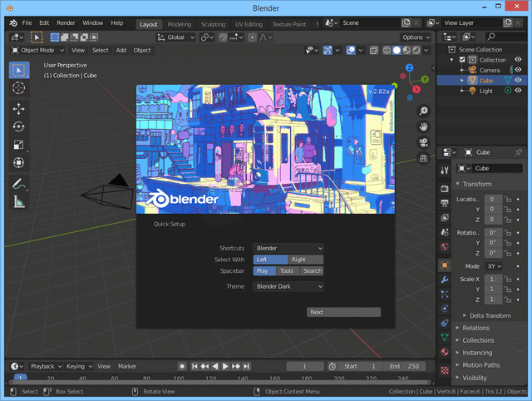This screenshot has height=401, width=532.
Task: Click the zoom magnifier viewport icon
Action: pyautogui.click(x=423, y=111)
